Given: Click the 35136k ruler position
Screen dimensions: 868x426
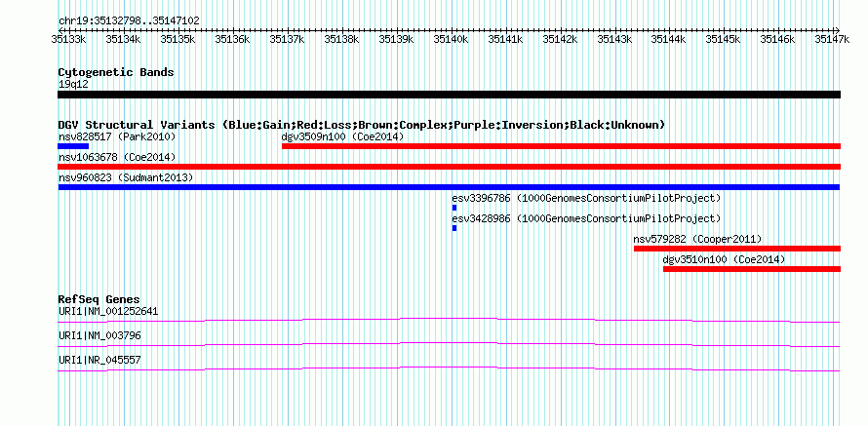Looking at the screenshot, I should (232, 39).
